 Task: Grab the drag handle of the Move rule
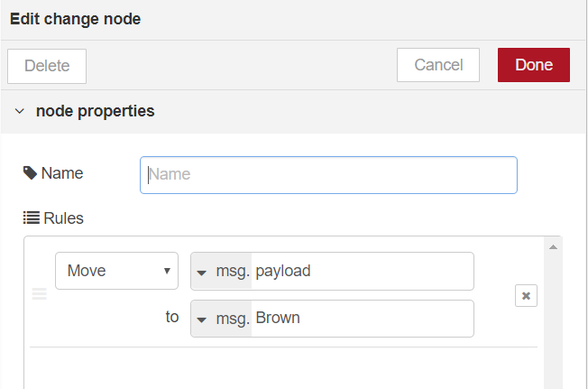pos(40,294)
